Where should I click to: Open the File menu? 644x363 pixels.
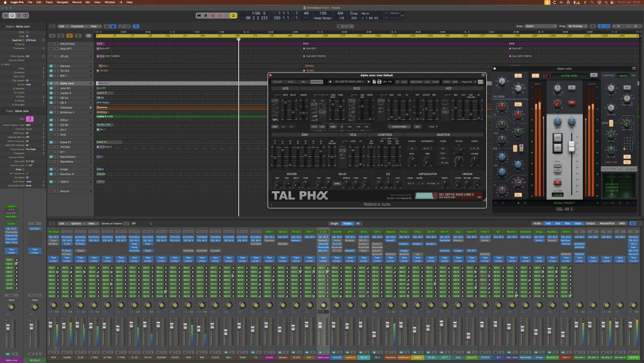tap(30, 3)
